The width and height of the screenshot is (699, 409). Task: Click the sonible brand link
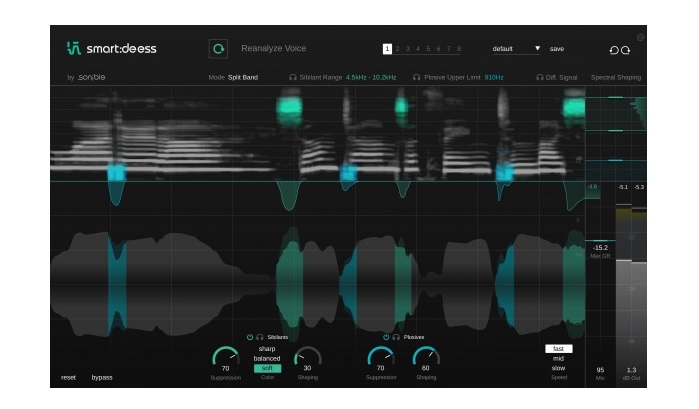pyautogui.click(x=91, y=77)
